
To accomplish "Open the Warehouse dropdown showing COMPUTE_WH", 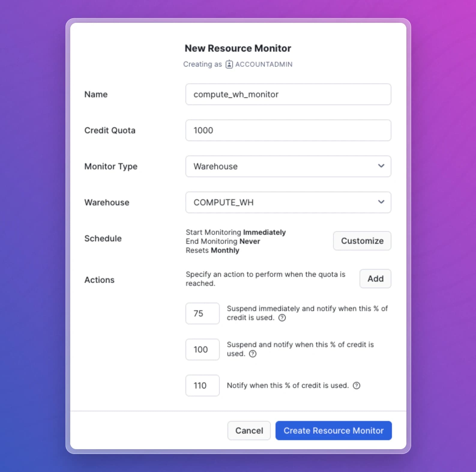I will (x=288, y=202).
